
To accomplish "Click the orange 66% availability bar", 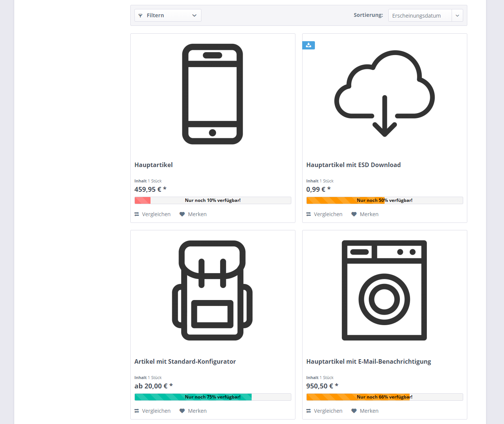I will [x=385, y=397].
